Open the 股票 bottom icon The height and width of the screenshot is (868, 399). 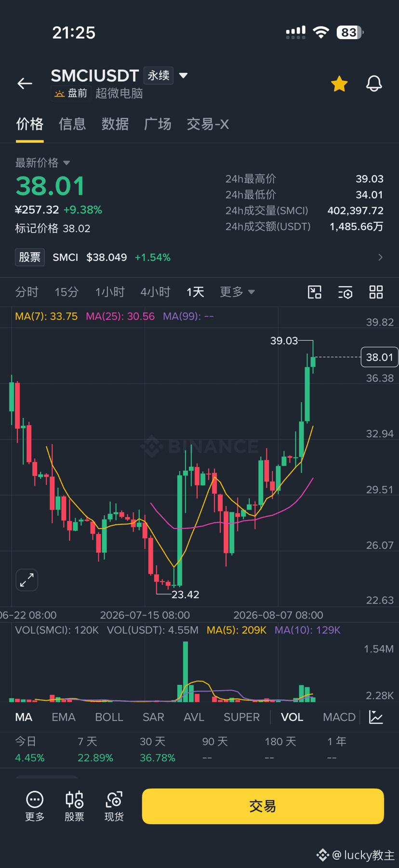tap(74, 806)
